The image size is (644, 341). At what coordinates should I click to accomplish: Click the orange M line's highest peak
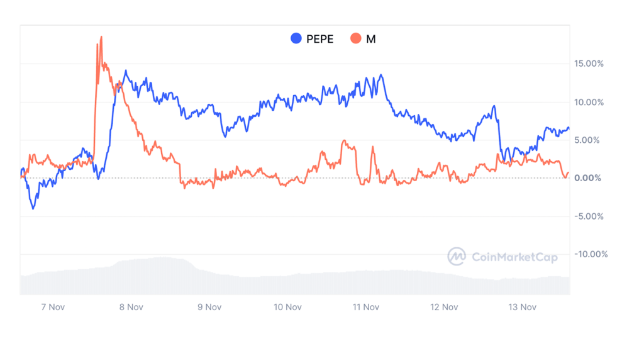tap(101, 37)
